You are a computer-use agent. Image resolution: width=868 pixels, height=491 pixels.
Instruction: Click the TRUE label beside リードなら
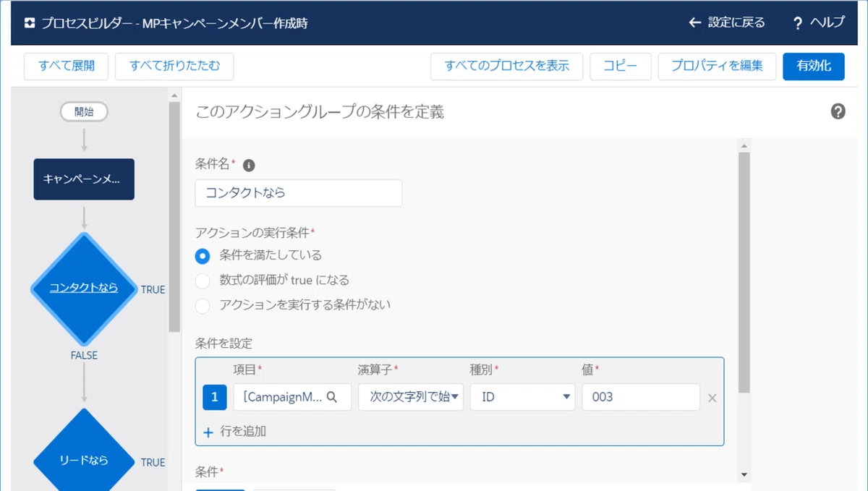coord(153,462)
